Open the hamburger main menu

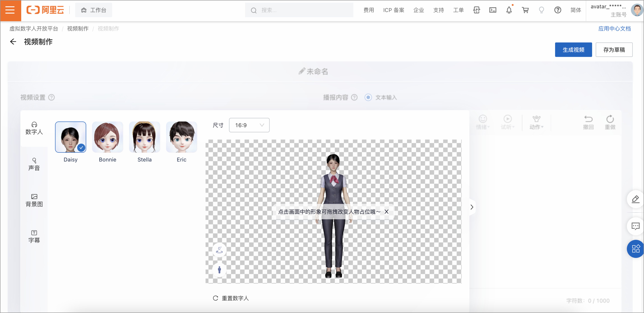pos(10,10)
